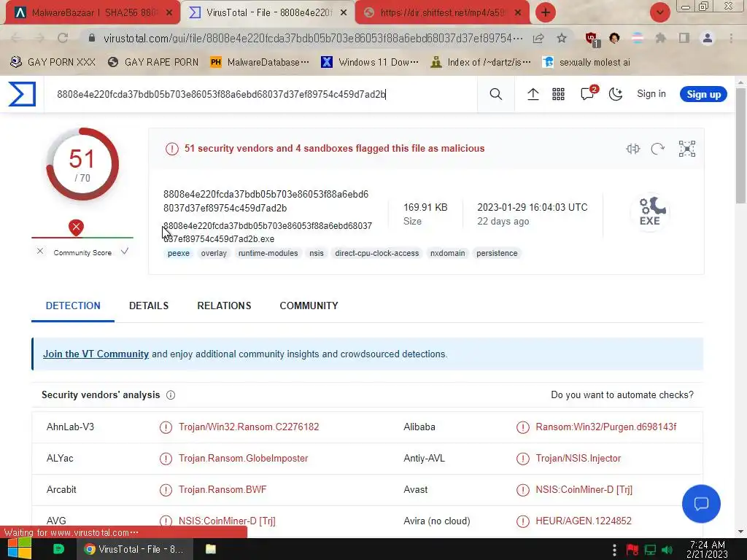Click the relations graph icon

tap(686, 149)
